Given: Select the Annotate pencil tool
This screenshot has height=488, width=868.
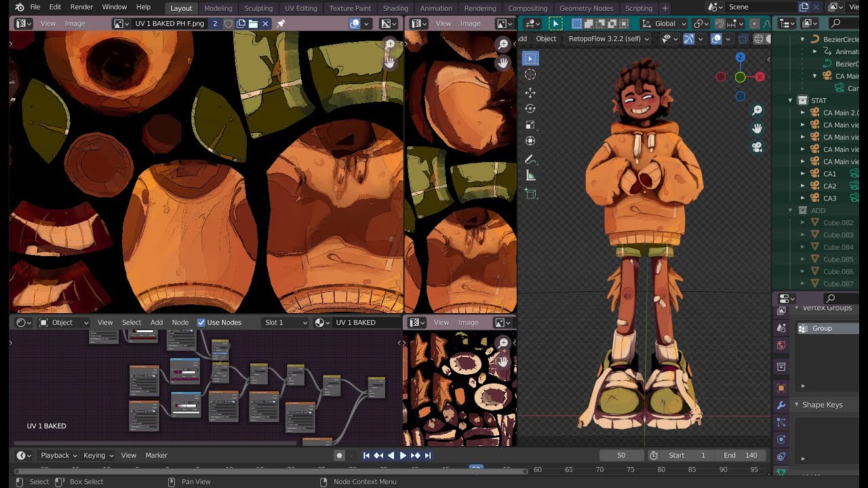Looking at the screenshot, I should coord(530,160).
